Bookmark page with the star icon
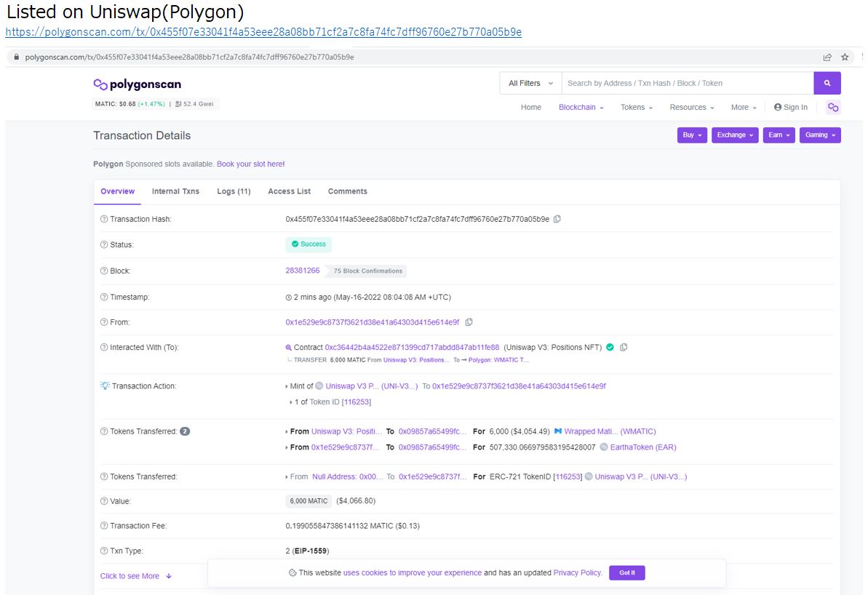Image resolution: width=868 pixels, height=595 pixels. [x=845, y=57]
